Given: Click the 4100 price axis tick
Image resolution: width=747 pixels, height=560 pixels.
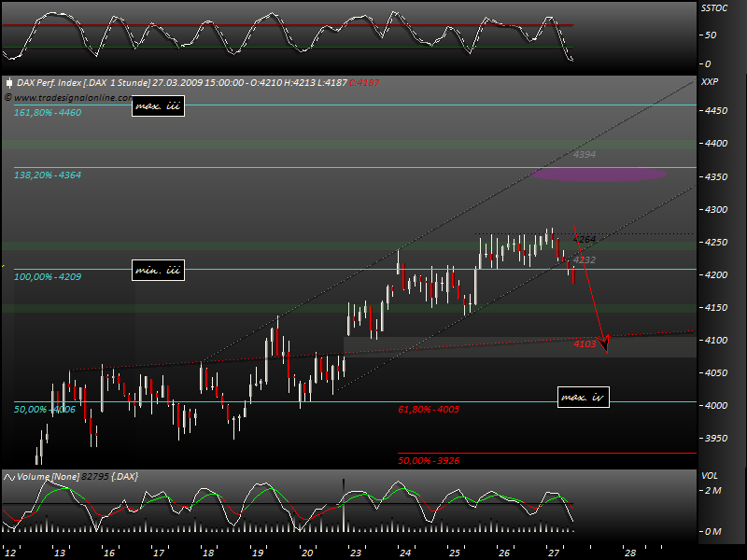Looking at the screenshot, I should click(716, 341).
